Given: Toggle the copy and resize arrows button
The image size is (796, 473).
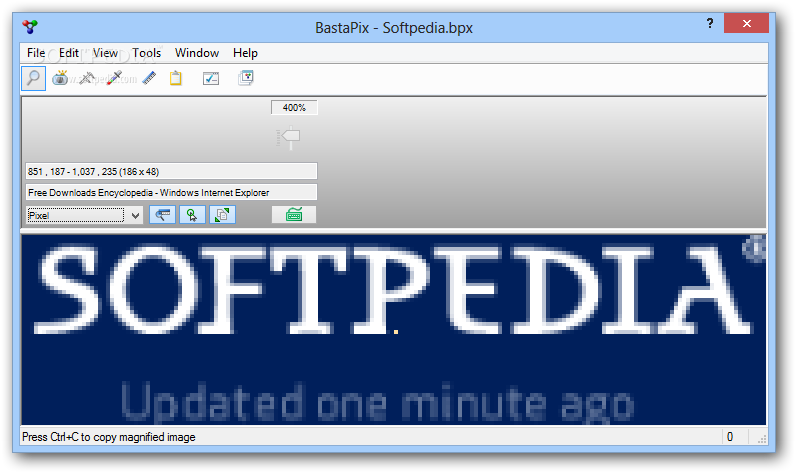Looking at the screenshot, I should coord(222,215).
